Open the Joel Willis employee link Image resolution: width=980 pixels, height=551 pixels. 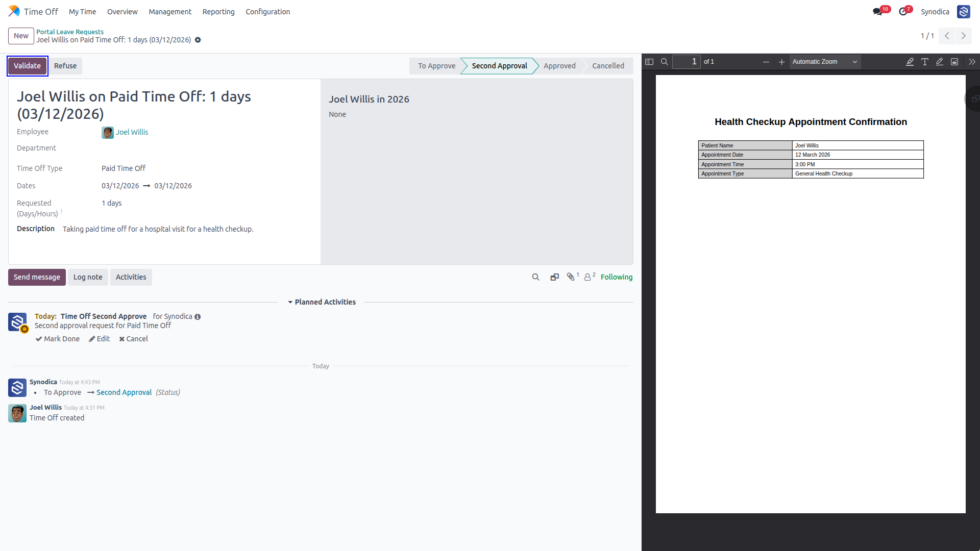132,132
